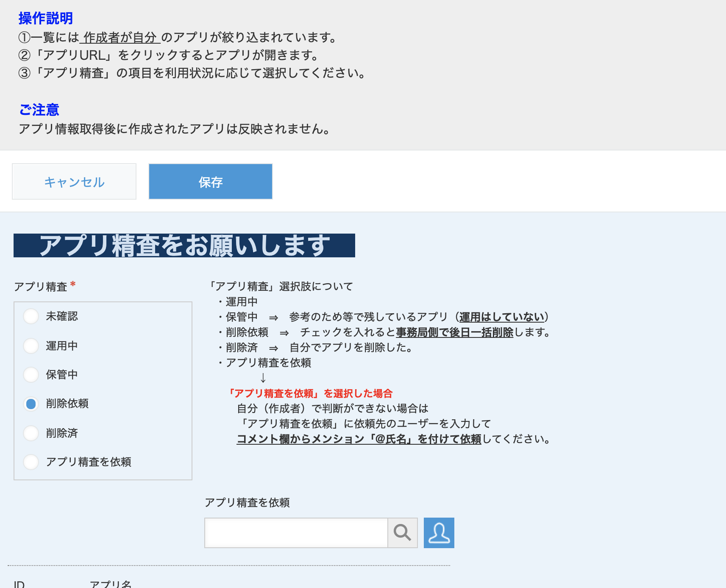Select the 運用中 radio option
The image size is (726, 588).
click(x=31, y=346)
